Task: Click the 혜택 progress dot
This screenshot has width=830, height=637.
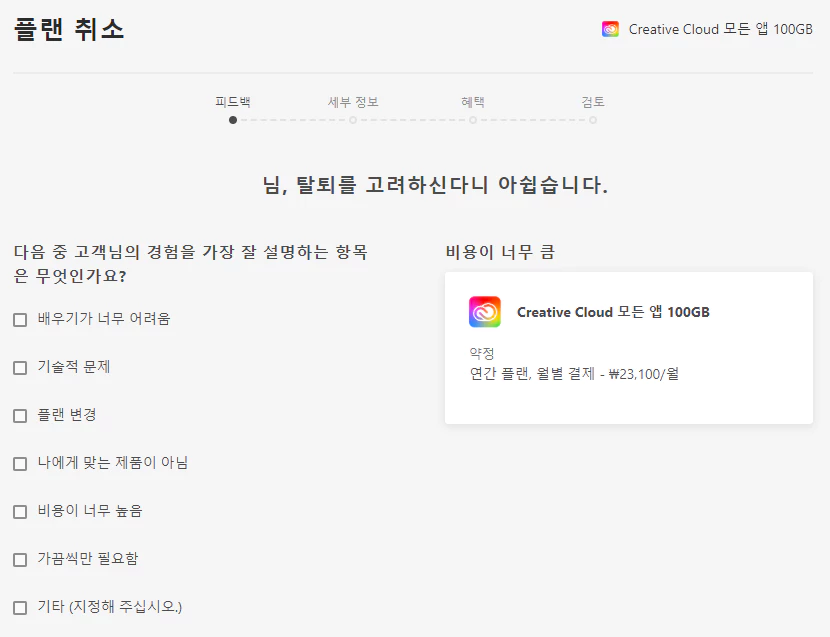Action: (x=473, y=120)
